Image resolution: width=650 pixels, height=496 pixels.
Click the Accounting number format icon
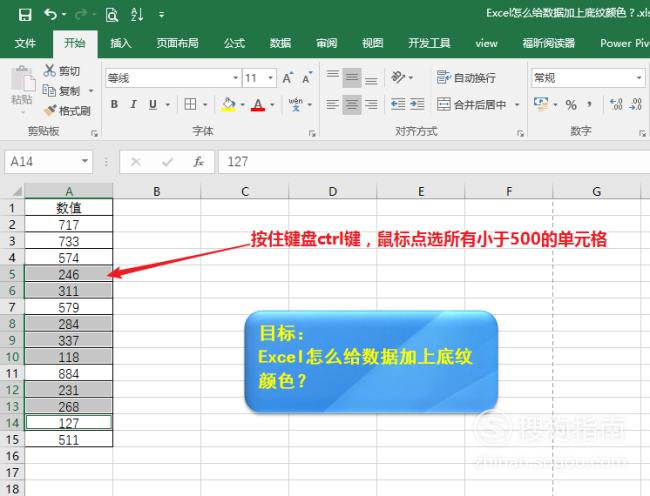(541, 104)
